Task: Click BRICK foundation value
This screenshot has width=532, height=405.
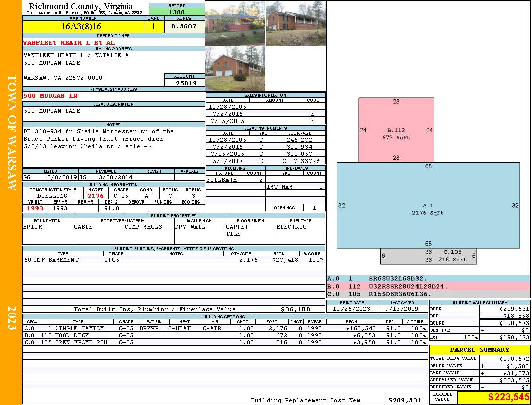Action: [x=33, y=227]
